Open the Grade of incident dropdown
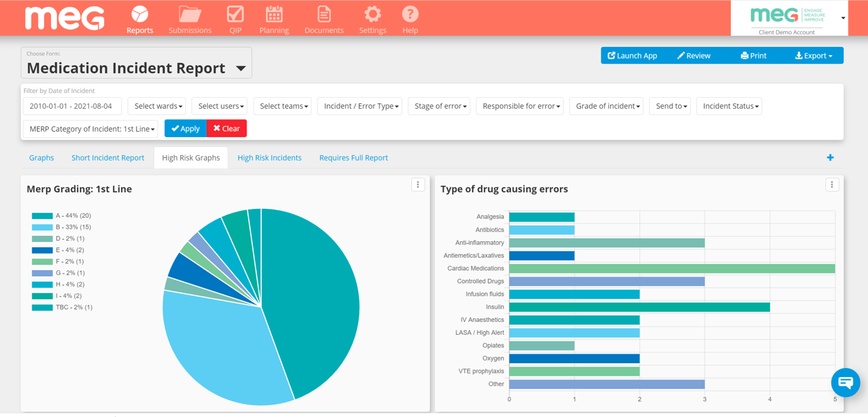Viewport: 868px width, 417px height. [x=606, y=106]
